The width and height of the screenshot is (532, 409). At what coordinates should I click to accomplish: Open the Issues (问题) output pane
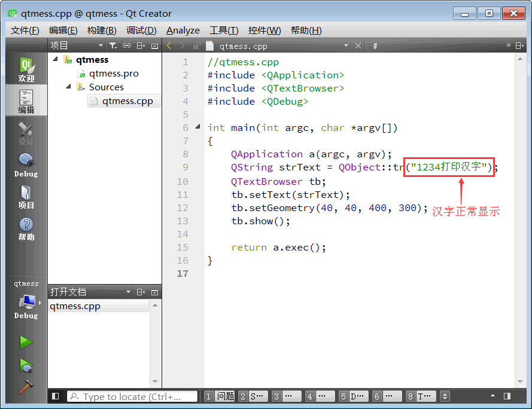220,396
